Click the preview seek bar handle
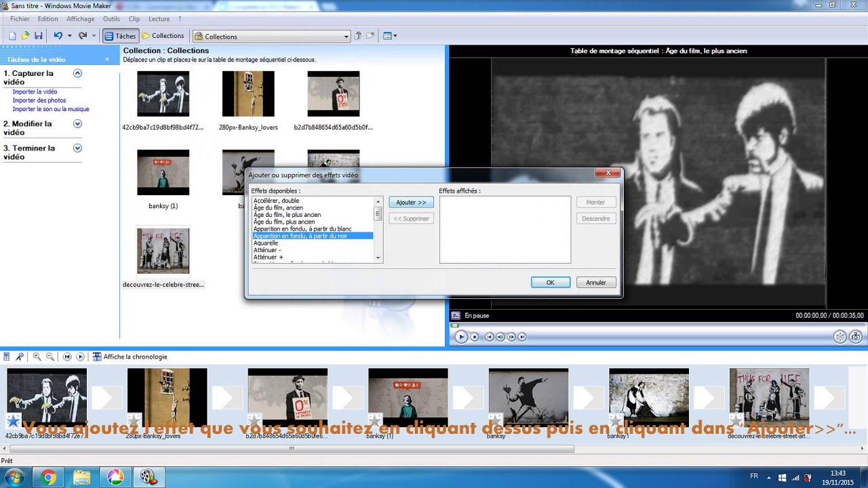868x488 pixels. pos(455,326)
